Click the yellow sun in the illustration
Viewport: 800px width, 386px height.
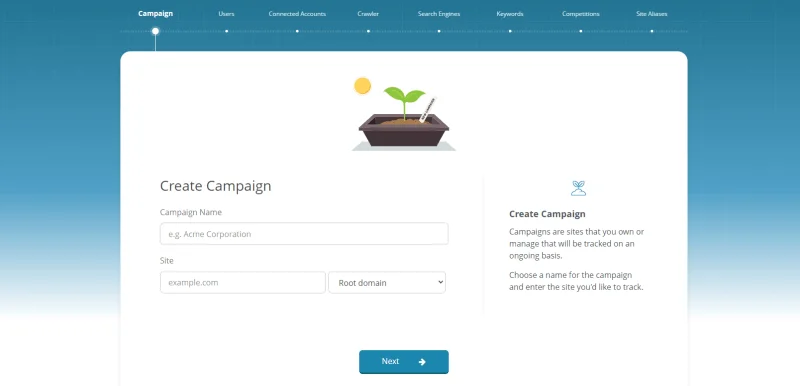click(362, 86)
